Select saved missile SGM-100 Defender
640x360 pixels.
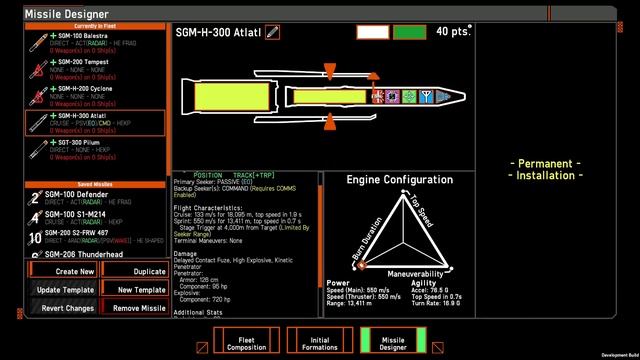pos(96,198)
